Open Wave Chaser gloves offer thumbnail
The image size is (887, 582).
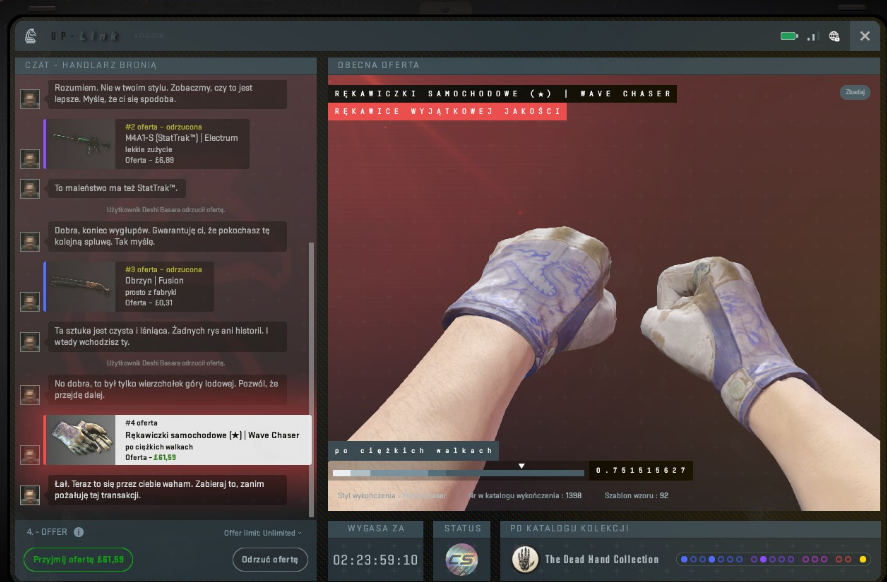[81, 440]
